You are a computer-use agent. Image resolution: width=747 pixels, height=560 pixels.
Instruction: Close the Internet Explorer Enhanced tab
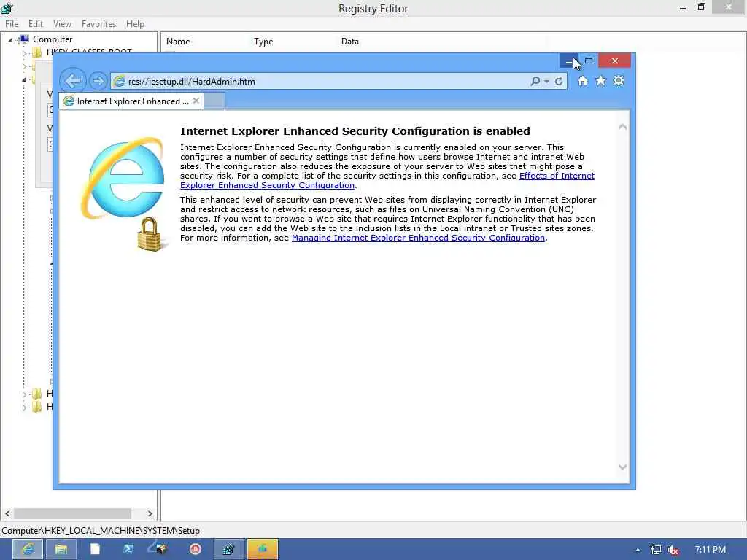click(x=196, y=101)
